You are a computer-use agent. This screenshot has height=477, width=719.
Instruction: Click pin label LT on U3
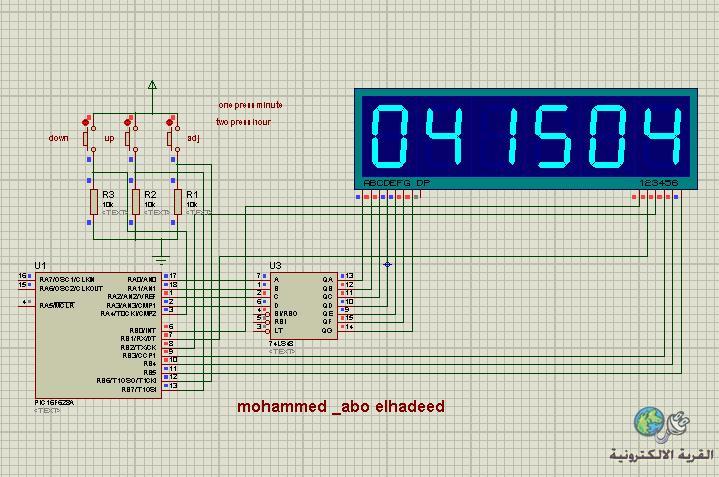[278, 330]
